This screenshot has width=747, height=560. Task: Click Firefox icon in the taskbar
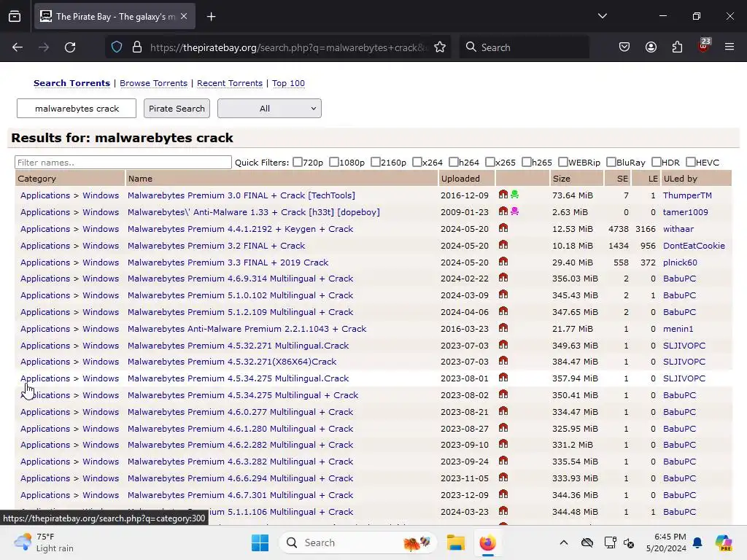pos(488,542)
